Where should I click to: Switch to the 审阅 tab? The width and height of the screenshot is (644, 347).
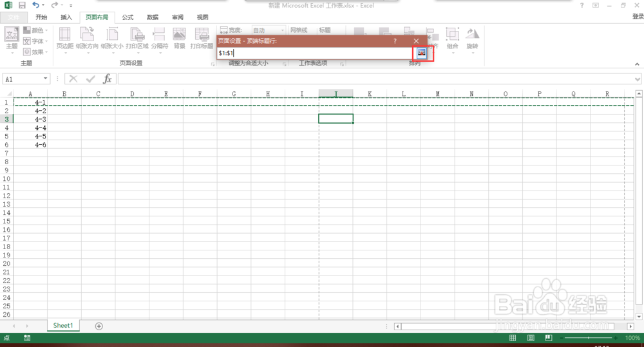coord(178,17)
